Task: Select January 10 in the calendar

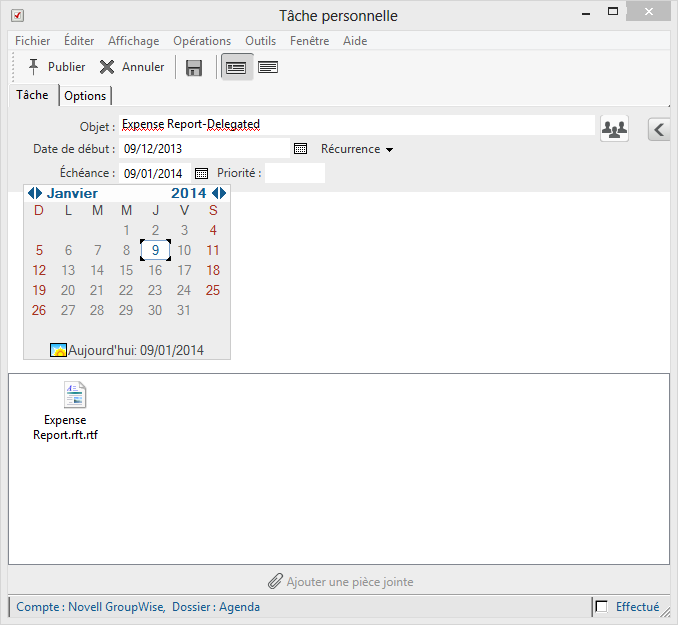Action: [x=184, y=250]
